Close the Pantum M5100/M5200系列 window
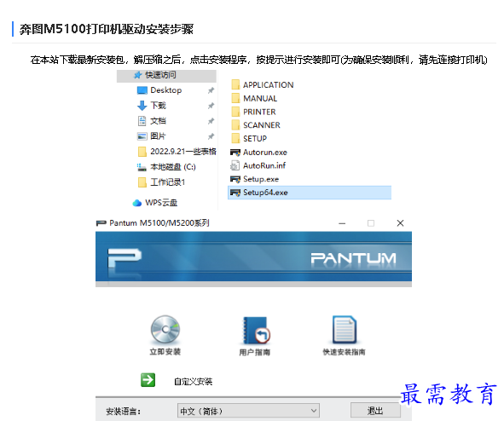The image size is (504, 421). tap(400, 223)
